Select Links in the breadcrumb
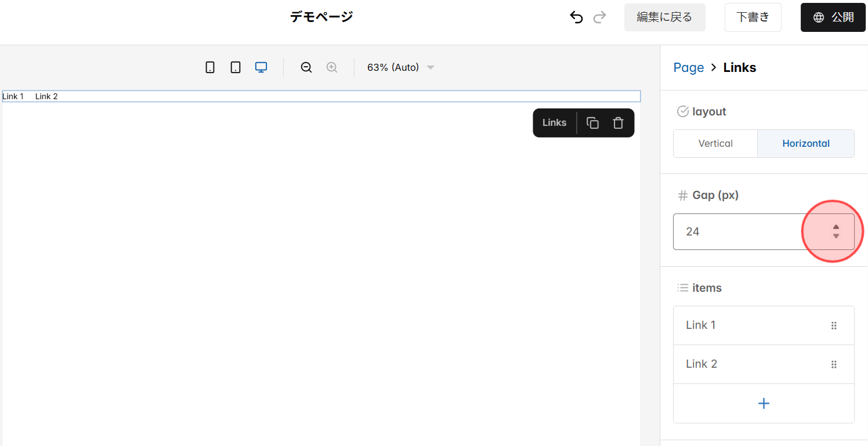This screenshot has width=868, height=446. pyautogui.click(x=739, y=67)
